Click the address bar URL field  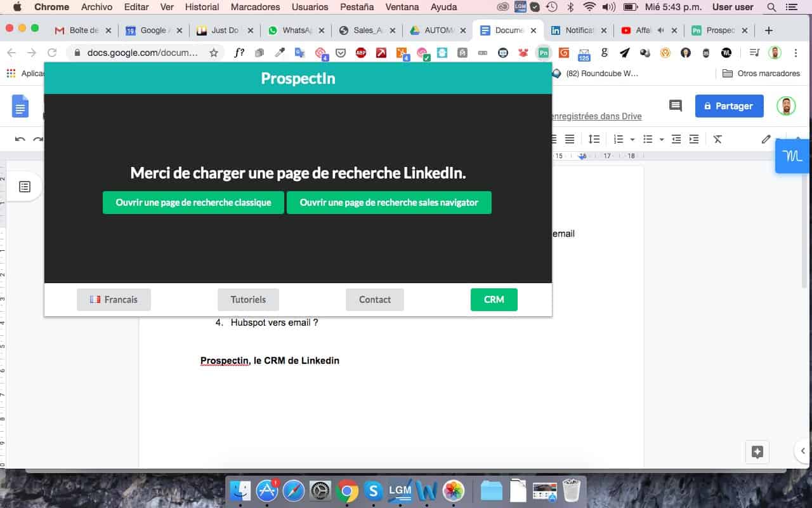tap(143, 53)
